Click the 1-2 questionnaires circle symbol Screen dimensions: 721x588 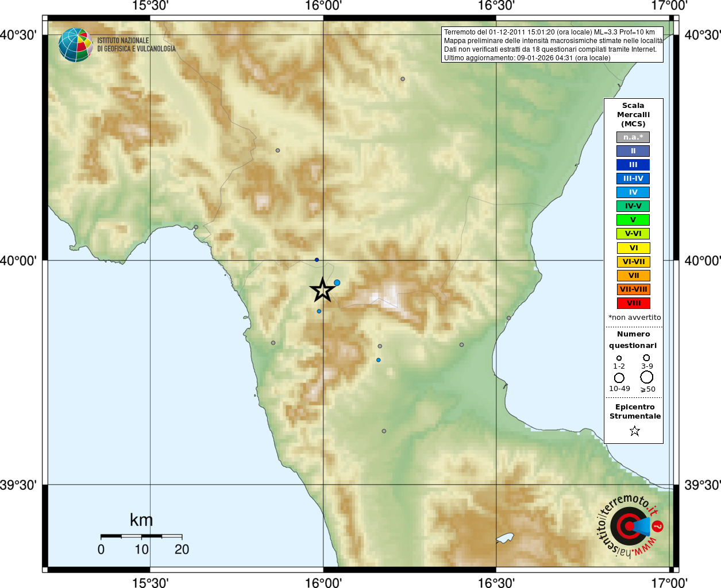coord(619,358)
